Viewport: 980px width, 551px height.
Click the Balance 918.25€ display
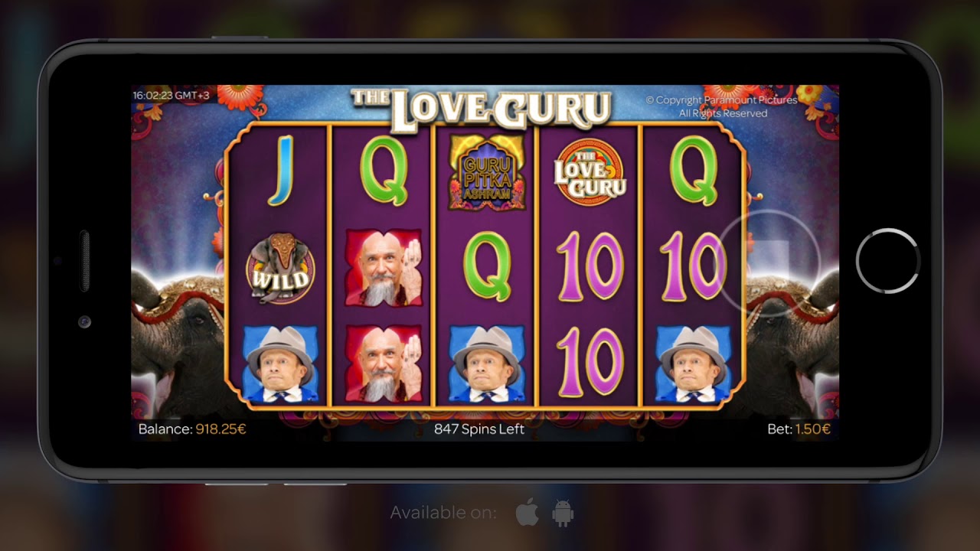[x=192, y=429]
